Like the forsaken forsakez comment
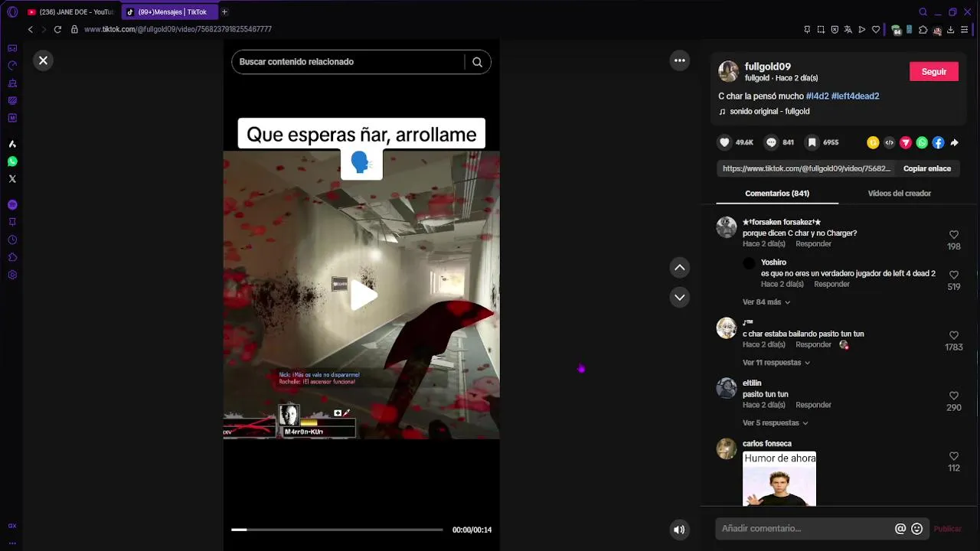The height and width of the screenshot is (551, 980). tap(954, 235)
